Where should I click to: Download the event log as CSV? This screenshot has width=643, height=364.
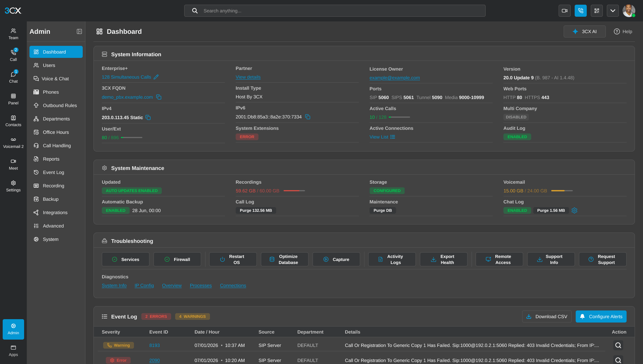547,316
